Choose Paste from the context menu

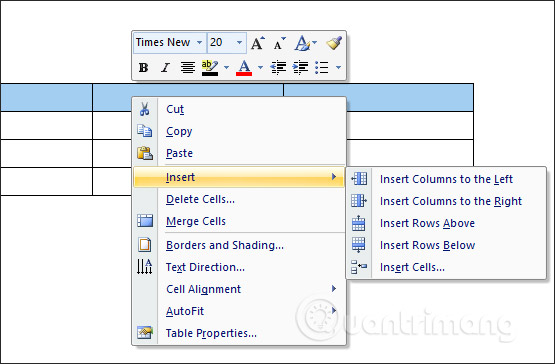(x=239, y=153)
